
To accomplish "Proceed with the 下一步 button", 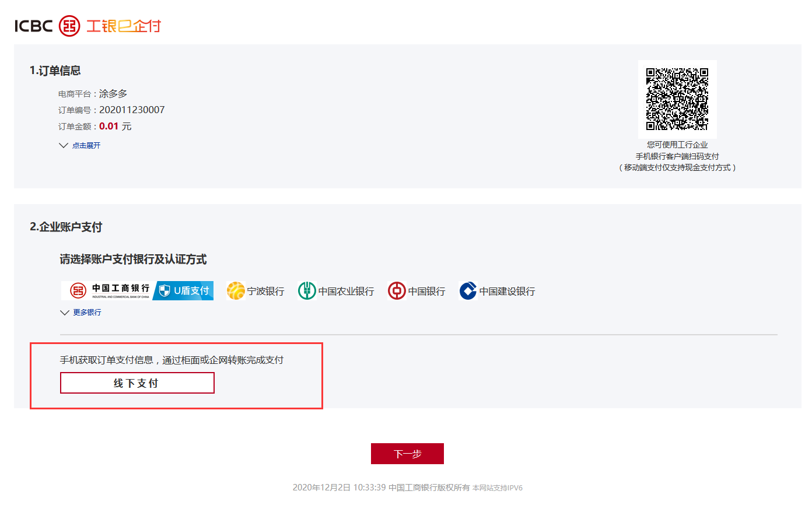I will pos(407,454).
